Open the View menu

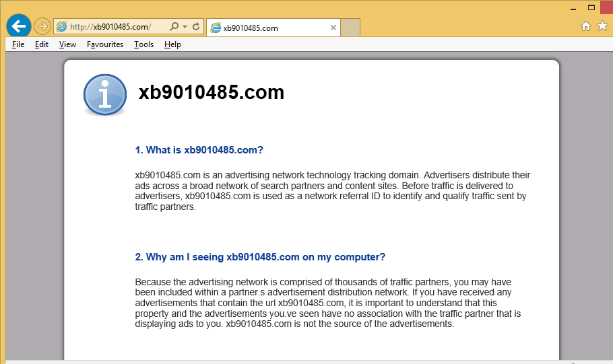pyautogui.click(x=67, y=44)
